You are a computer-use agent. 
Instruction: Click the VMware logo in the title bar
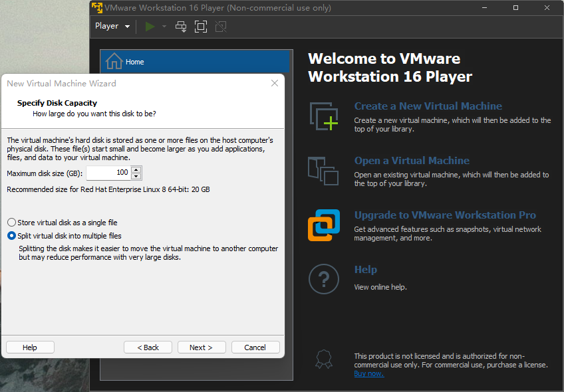pos(97,7)
